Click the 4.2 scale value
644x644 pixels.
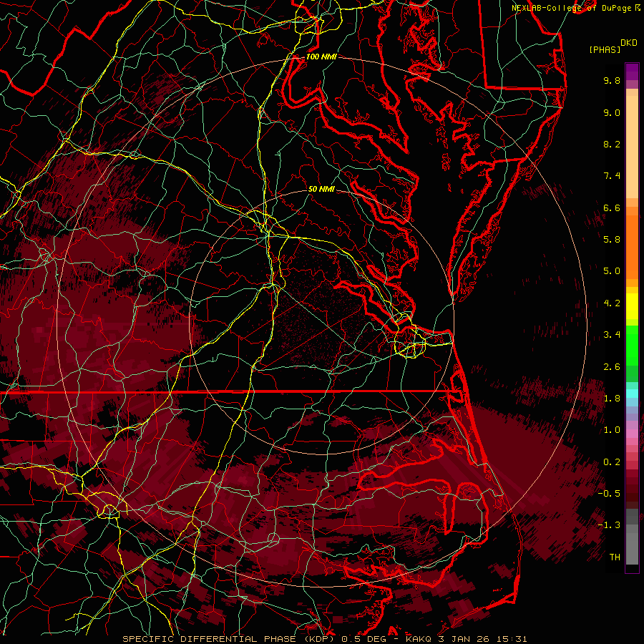[612, 303]
